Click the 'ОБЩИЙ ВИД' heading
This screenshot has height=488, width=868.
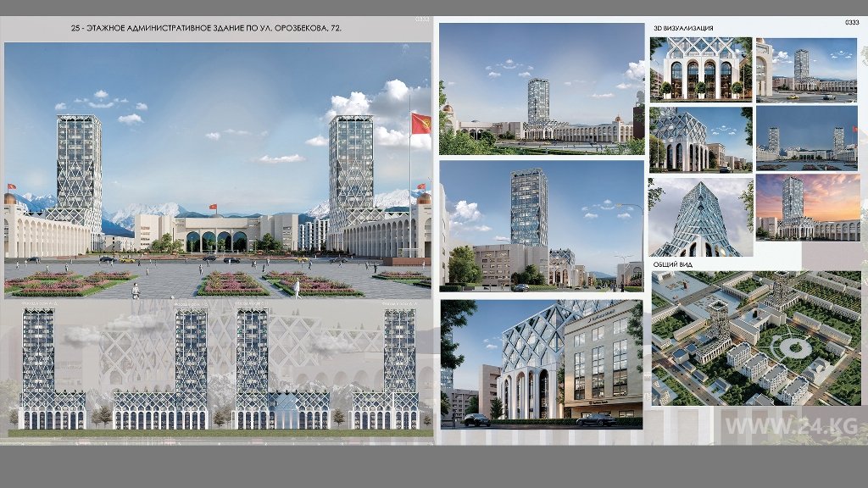pyautogui.click(x=674, y=263)
